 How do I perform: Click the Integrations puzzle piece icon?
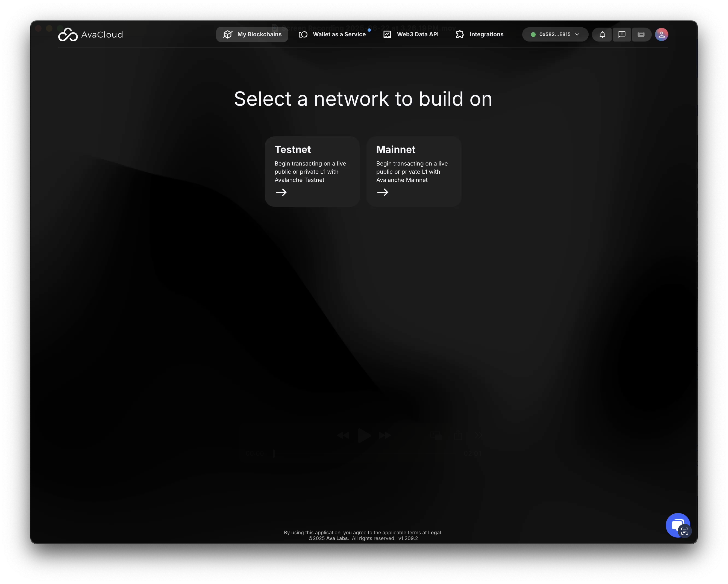(460, 34)
